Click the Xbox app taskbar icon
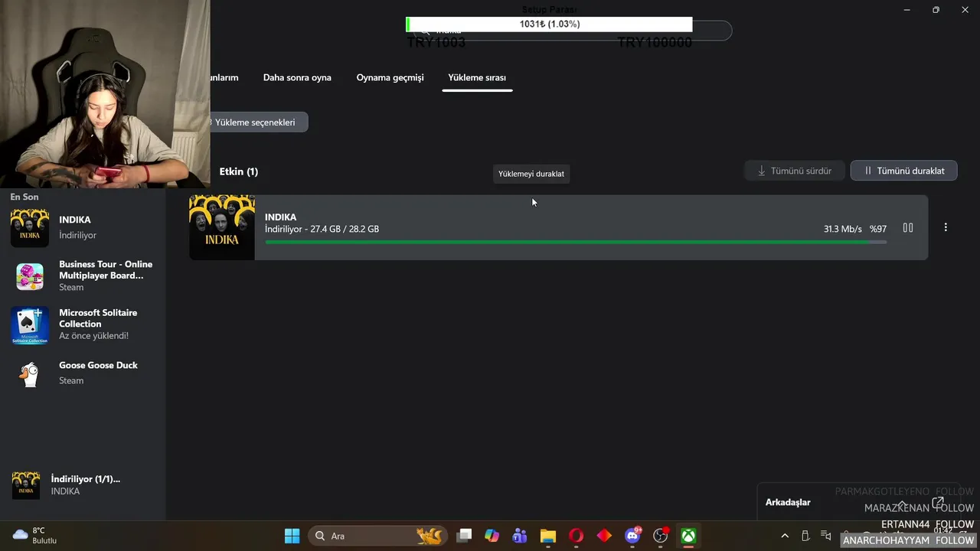Screen dimensions: 980x551 click(x=689, y=536)
